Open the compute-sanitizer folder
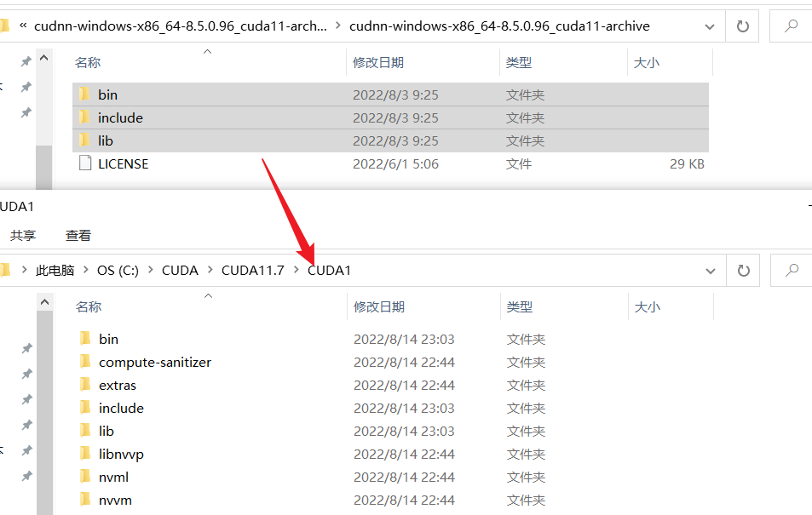812x515 pixels. point(154,362)
